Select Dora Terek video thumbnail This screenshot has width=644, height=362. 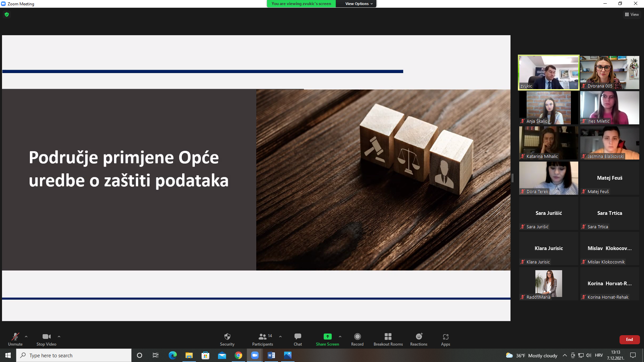pos(549,178)
